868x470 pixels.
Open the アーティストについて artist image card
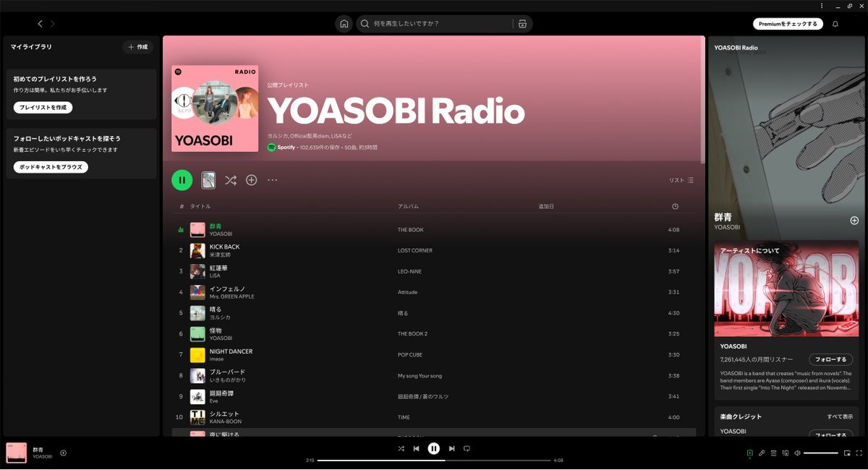click(x=786, y=289)
